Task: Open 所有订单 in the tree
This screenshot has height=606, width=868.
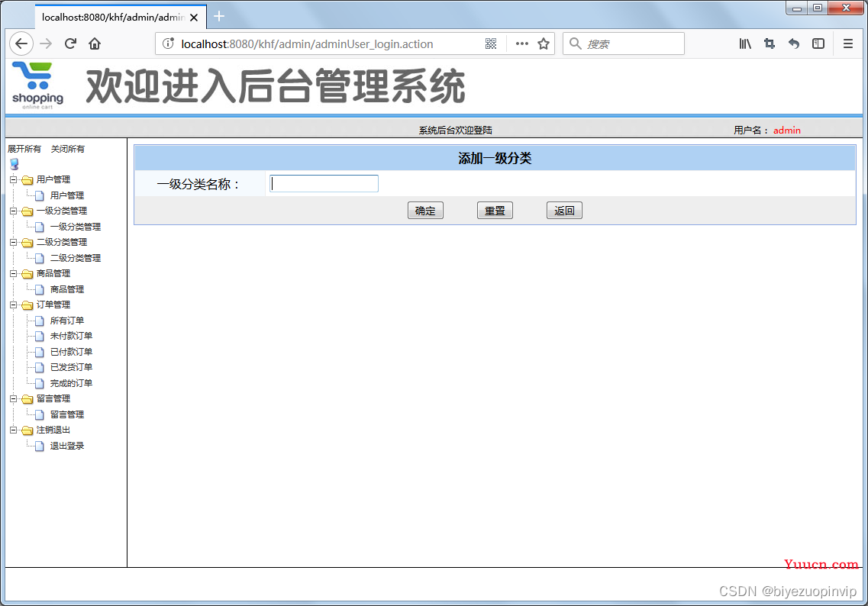Action: 67,321
